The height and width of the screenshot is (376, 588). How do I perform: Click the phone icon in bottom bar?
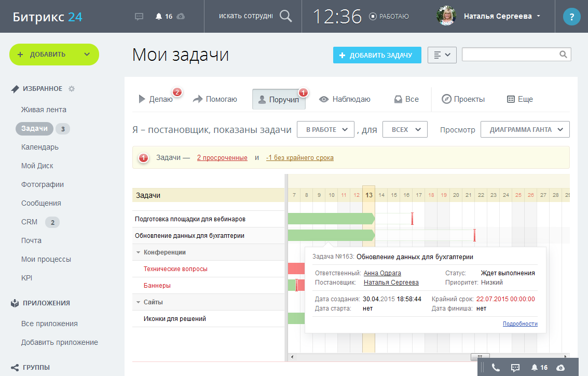[496, 367]
